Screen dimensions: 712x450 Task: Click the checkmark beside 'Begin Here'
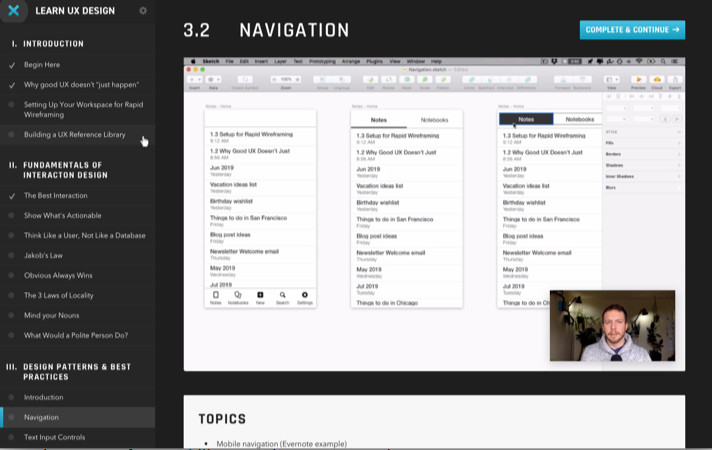click(12, 65)
